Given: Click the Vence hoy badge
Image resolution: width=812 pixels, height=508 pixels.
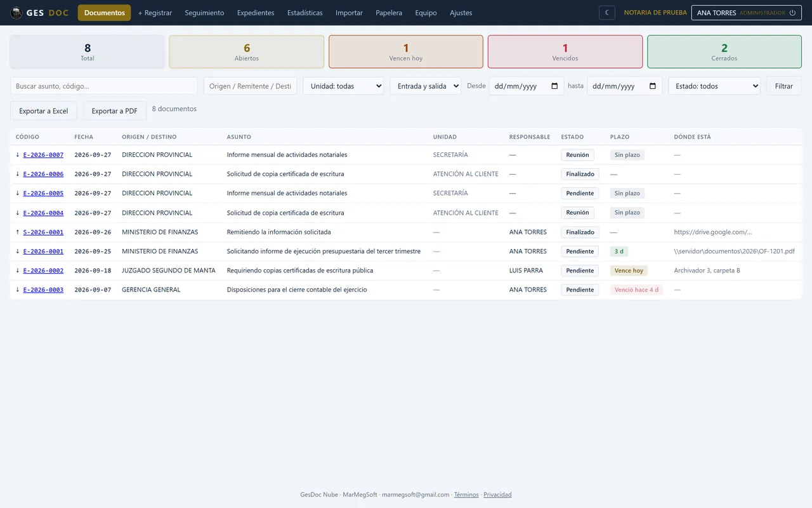Looking at the screenshot, I should pos(629,271).
